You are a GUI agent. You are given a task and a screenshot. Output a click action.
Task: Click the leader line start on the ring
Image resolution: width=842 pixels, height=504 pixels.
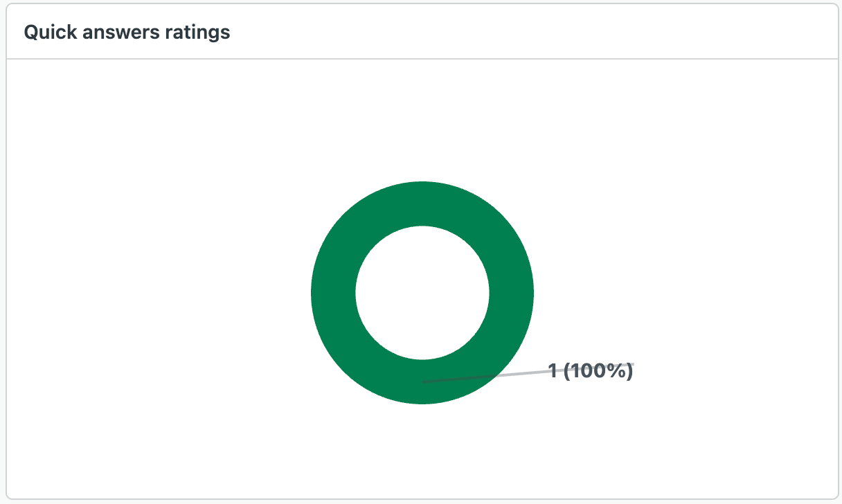click(424, 381)
